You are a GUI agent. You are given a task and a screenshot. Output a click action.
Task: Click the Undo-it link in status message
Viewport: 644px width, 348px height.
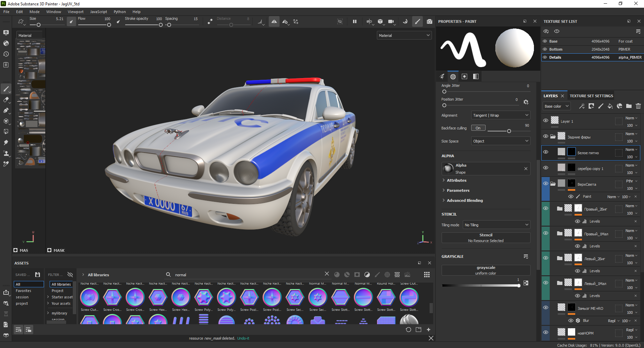click(x=243, y=338)
